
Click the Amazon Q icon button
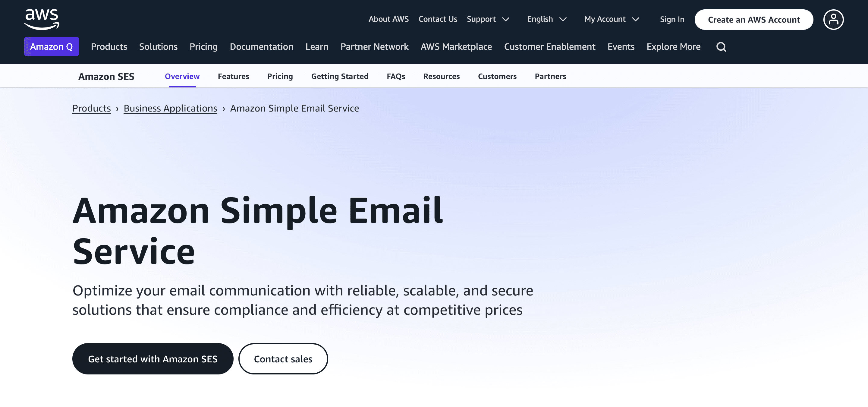pyautogui.click(x=52, y=46)
